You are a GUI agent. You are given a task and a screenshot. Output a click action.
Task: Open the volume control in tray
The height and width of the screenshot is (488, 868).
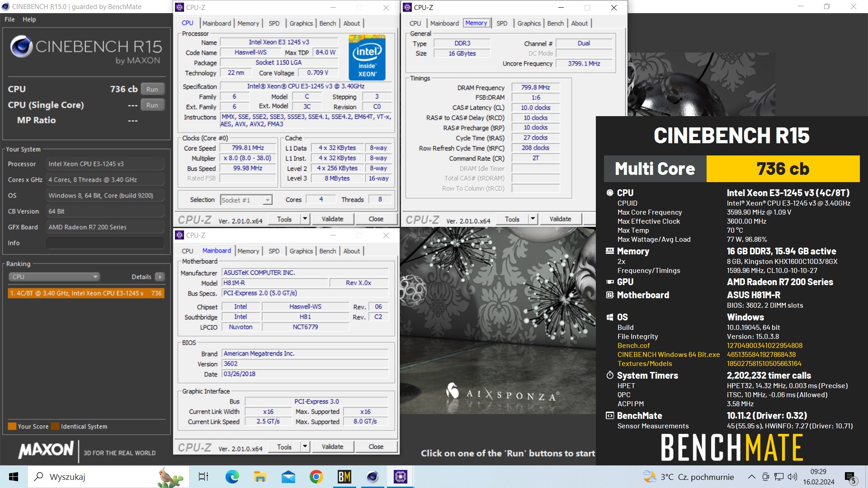(x=792, y=477)
